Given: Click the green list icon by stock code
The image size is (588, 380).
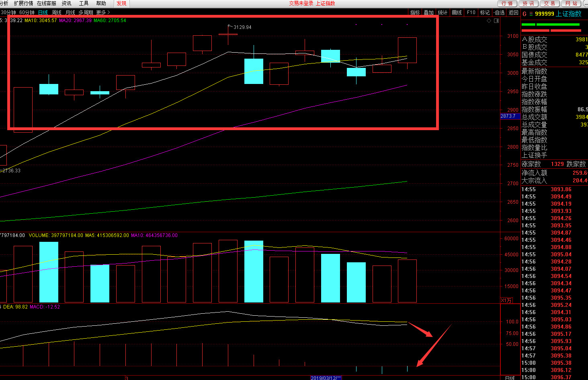Looking at the screenshot, I should pyautogui.click(x=531, y=14).
